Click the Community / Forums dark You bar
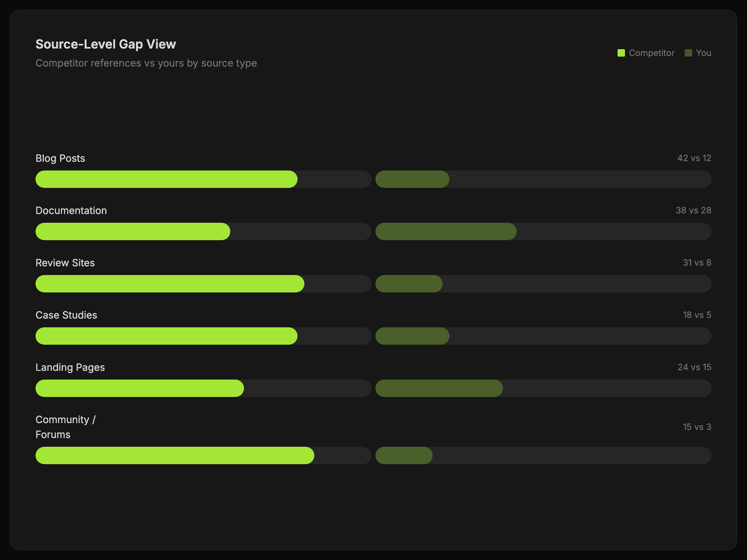747x560 pixels. click(x=404, y=456)
